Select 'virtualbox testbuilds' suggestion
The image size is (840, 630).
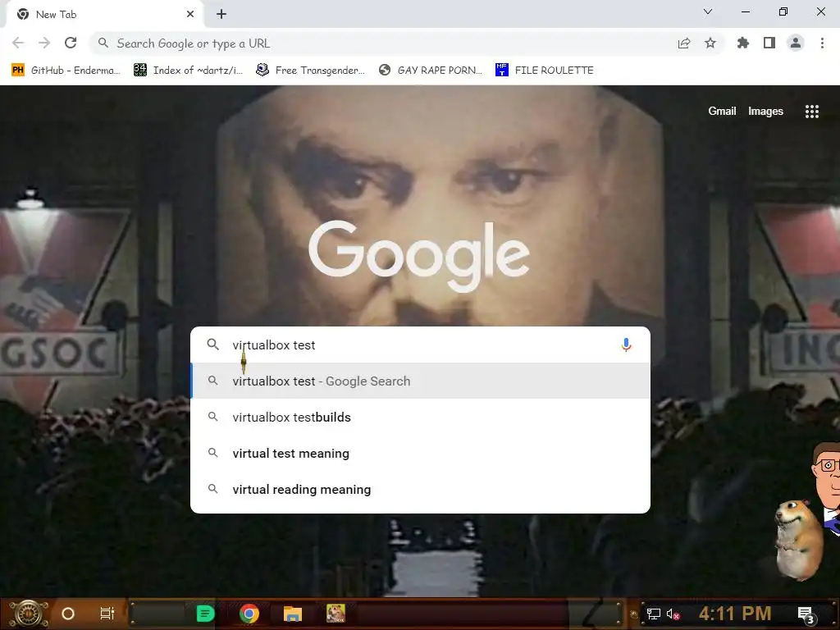[421, 418]
